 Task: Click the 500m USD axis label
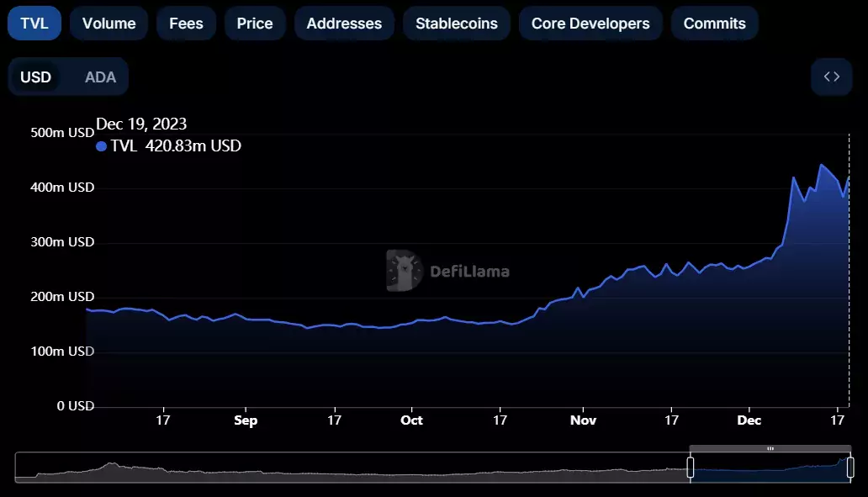62,132
